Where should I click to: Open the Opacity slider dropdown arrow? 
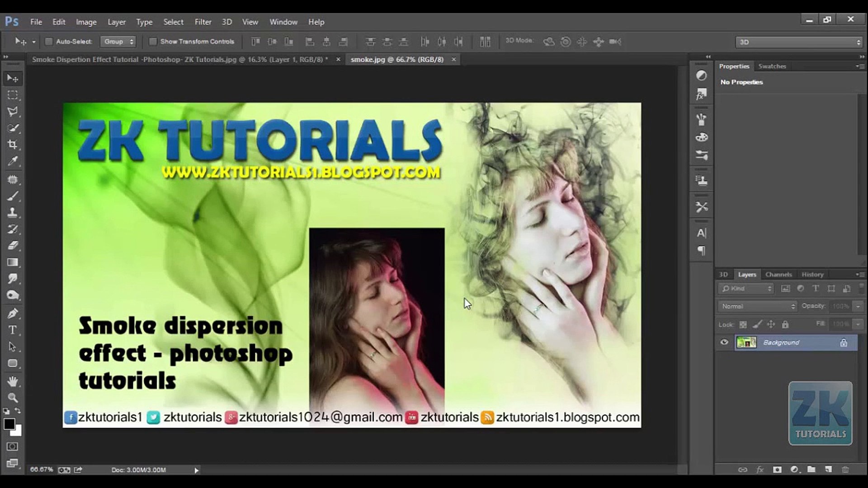858,306
